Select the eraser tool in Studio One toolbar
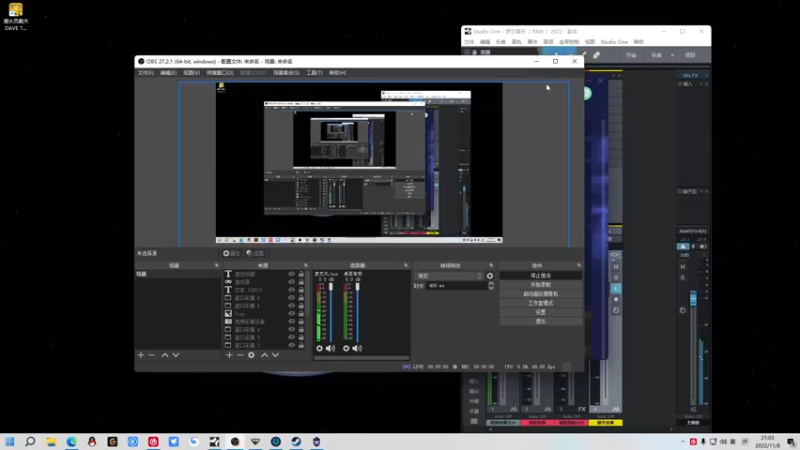Image resolution: width=800 pixels, height=450 pixels. click(x=596, y=55)
